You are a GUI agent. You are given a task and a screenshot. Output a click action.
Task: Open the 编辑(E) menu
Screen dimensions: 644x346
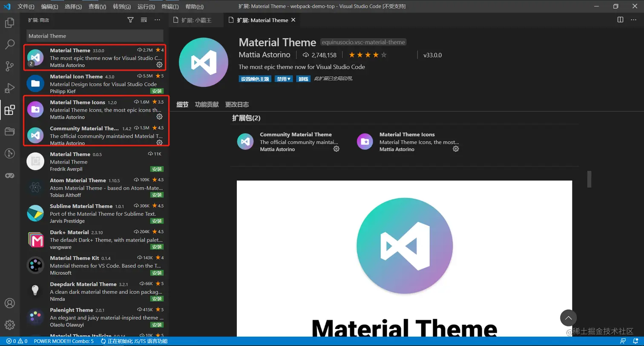pyautogui.click(x=49, y=6)
